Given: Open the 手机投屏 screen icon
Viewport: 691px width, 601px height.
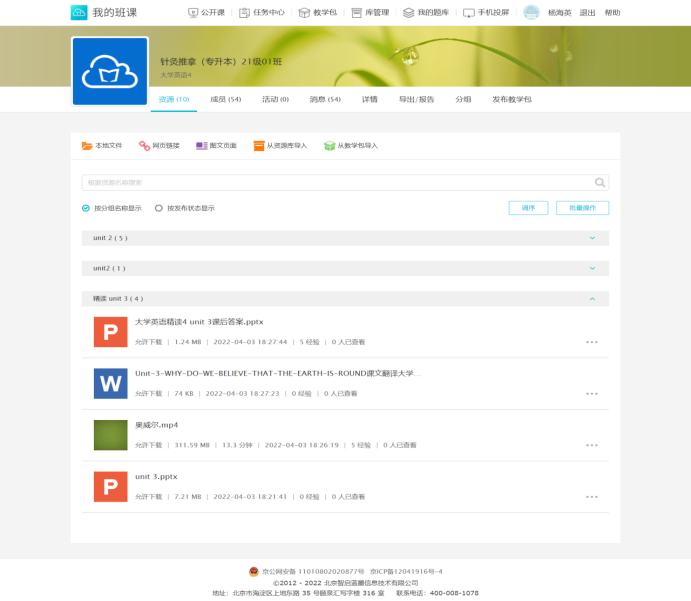Looking at the screenshot, I should 469,13.
